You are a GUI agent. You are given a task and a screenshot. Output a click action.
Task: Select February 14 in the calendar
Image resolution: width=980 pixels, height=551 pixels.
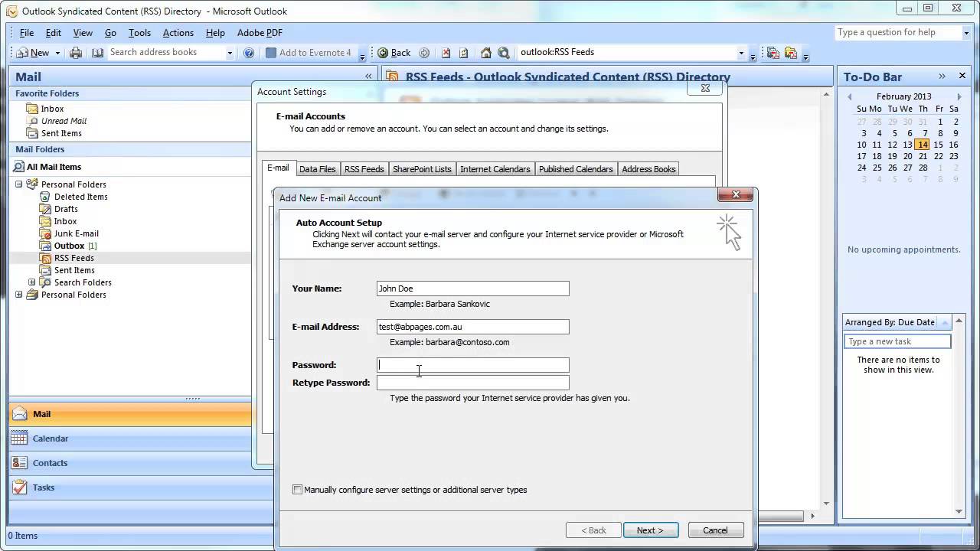point(923,145)
